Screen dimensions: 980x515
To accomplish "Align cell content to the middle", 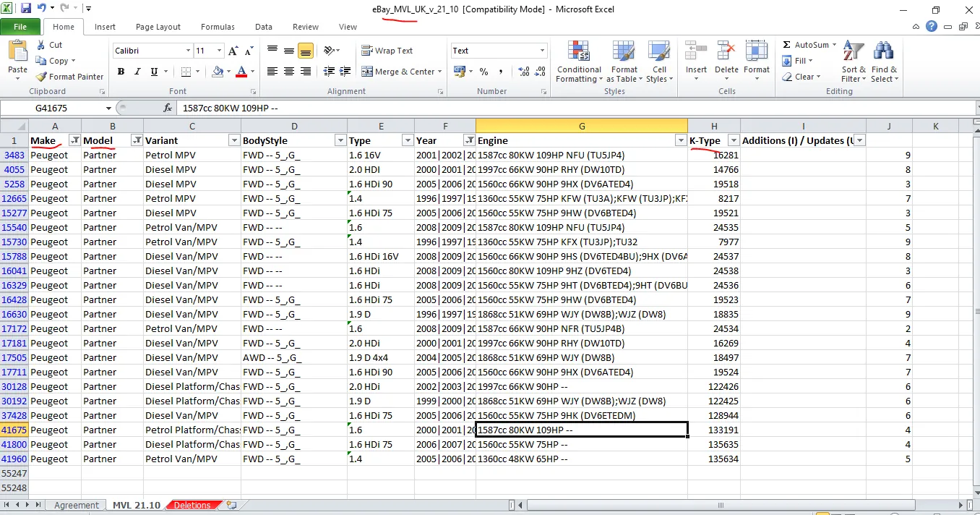I will (289, 51).
